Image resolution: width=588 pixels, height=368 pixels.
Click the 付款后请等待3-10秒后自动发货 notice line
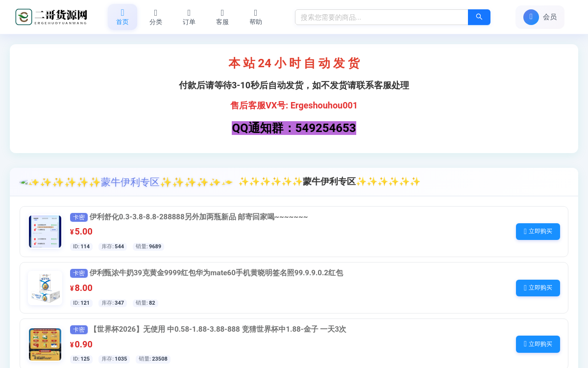tap(294, 85)
